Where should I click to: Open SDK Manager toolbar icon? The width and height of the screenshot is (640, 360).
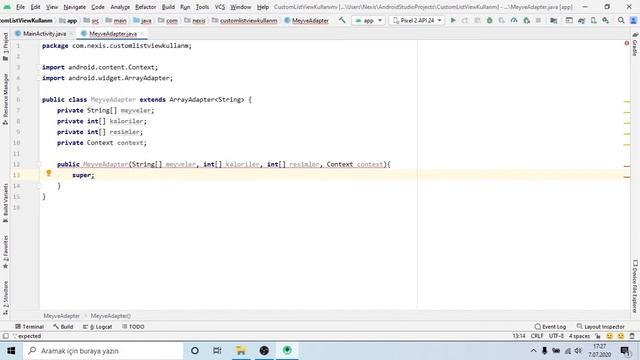point(606,20)
